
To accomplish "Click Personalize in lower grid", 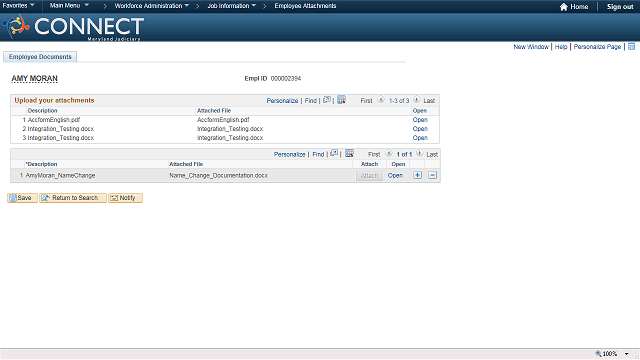I will pos(290,154).
